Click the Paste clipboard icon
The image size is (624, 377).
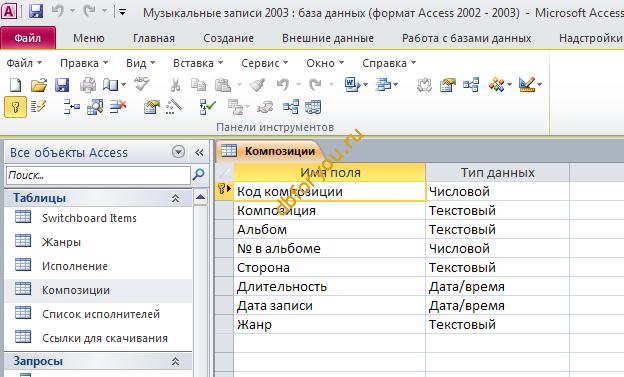222,85
